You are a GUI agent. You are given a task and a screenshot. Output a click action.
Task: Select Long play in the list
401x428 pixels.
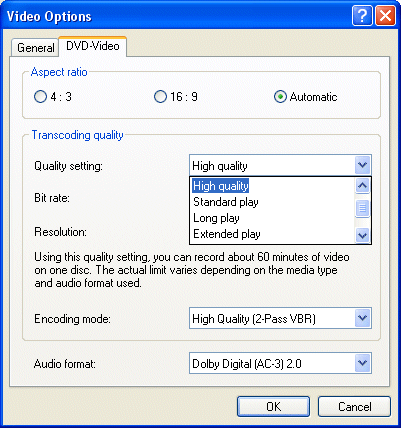click(216, 218)
